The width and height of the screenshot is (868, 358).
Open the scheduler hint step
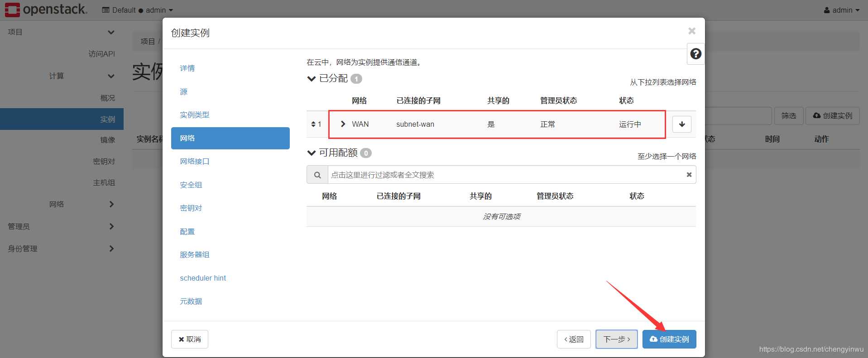tap(202, 278)
